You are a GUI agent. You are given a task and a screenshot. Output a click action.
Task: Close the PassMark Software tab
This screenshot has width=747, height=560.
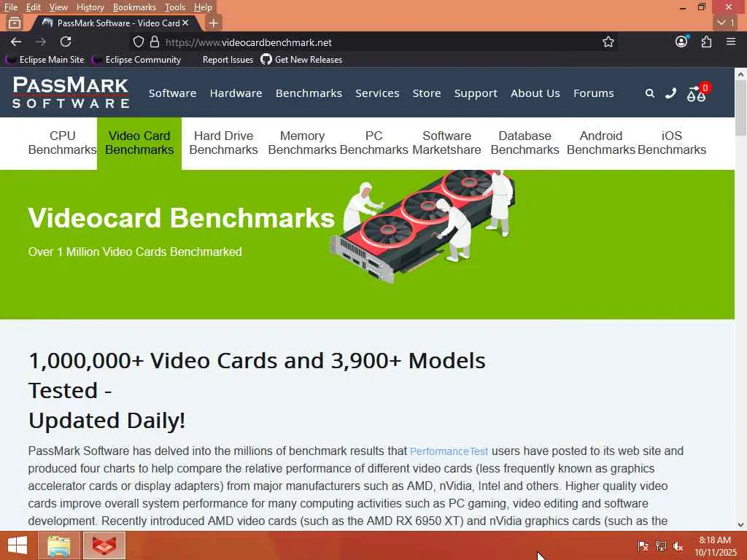click(x=185, y=23)
